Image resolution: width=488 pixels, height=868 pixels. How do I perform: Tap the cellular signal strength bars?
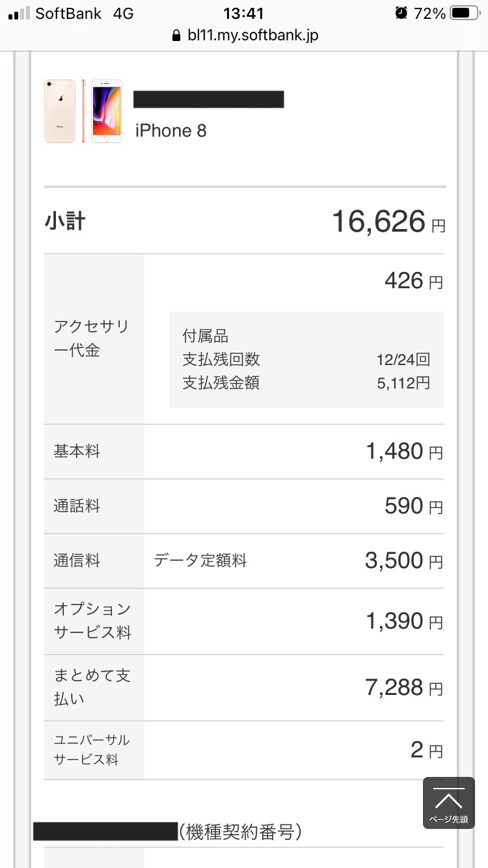(20, 13)
